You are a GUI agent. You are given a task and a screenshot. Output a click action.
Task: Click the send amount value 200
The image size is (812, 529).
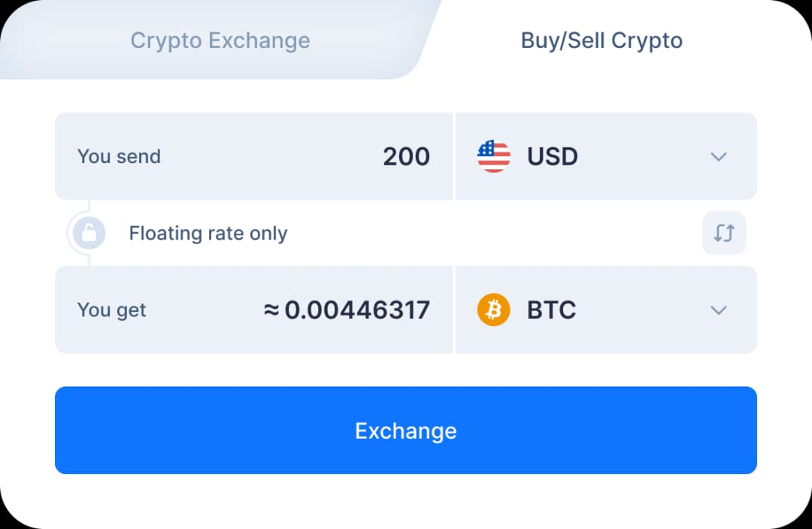[x=406, y=156]
